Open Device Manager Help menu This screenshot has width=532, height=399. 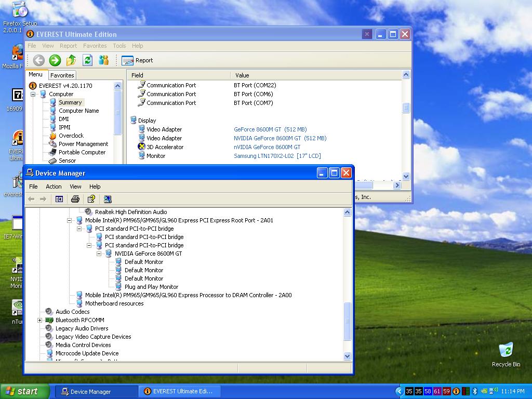coord(95,187)
